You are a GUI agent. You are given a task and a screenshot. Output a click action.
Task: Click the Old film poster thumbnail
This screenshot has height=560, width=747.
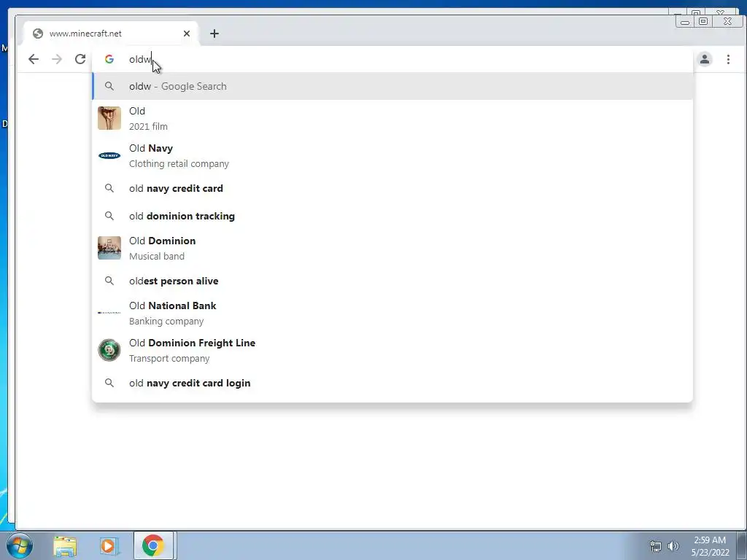(x=109, y=118)
